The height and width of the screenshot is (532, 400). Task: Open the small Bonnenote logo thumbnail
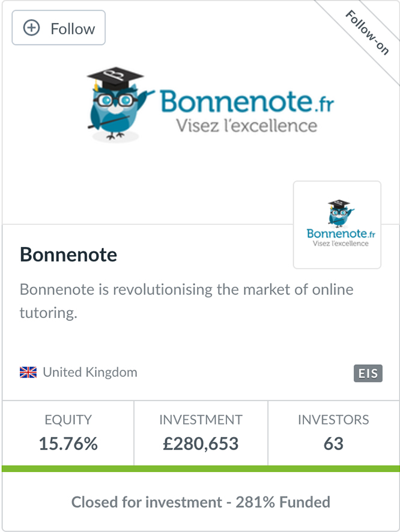(337, 225)
